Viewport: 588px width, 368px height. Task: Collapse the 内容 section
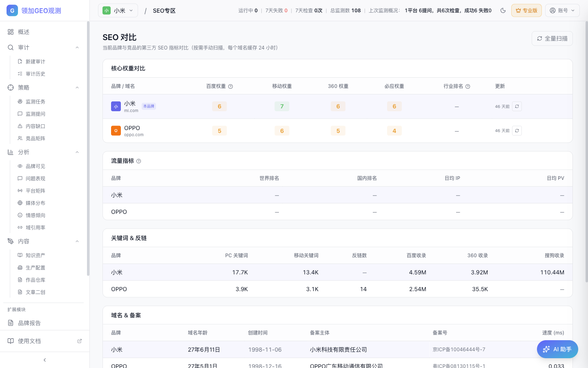pyautogui.click(x=77, y=241)
